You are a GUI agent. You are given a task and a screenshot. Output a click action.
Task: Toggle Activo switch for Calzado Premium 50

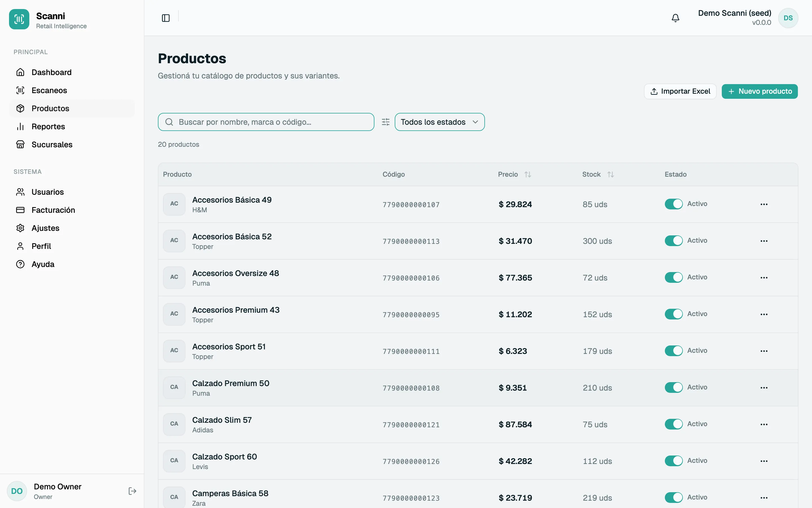(x=673, y=387)
